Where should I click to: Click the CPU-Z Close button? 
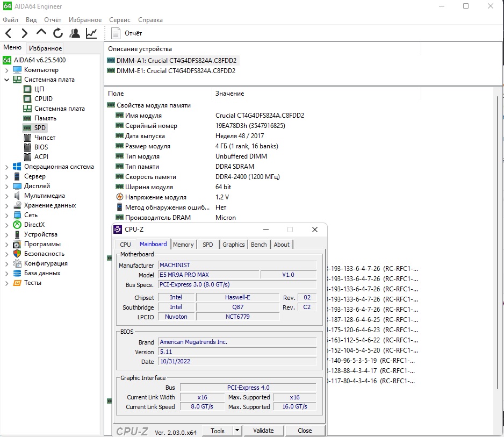[x=305, y=431]
